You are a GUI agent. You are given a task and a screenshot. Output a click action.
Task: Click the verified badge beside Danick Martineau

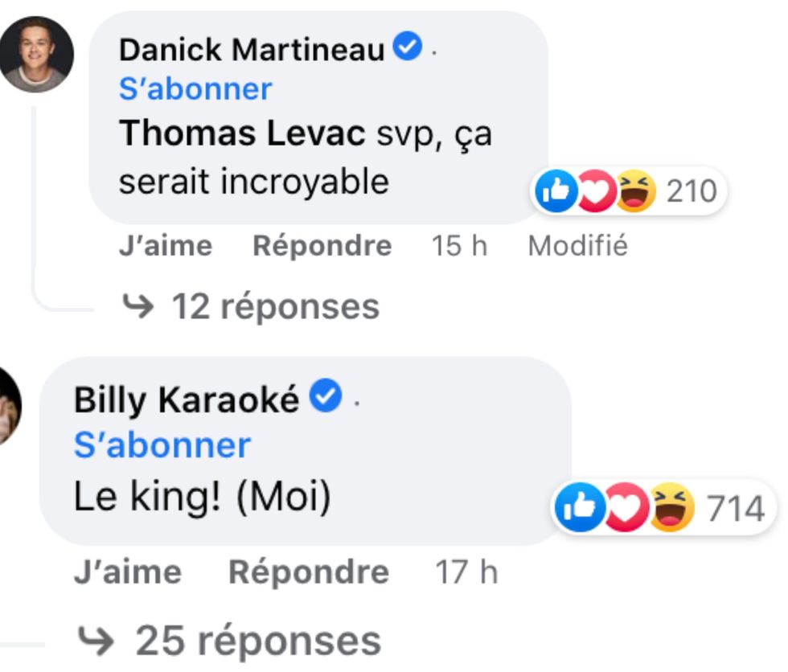click(x=408, y=50)
